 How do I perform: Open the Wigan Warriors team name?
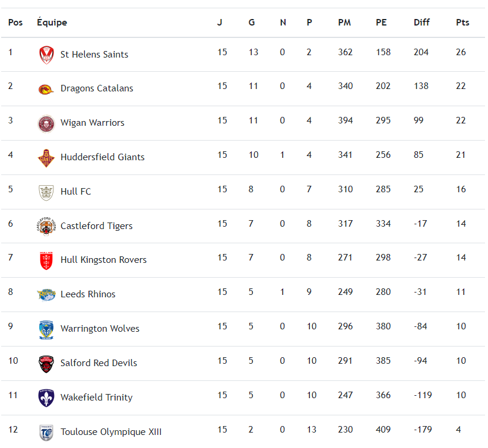pyautogui.click(x=92, y=123)
